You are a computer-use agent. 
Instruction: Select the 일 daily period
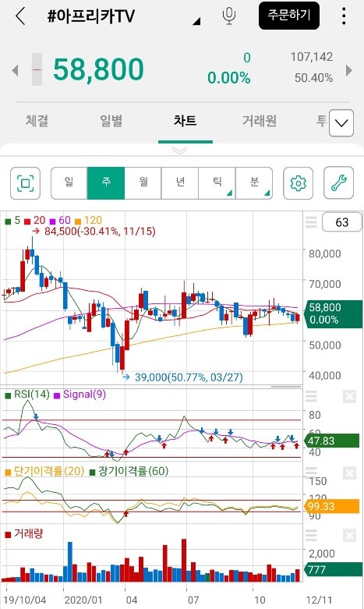click(69, 183)
